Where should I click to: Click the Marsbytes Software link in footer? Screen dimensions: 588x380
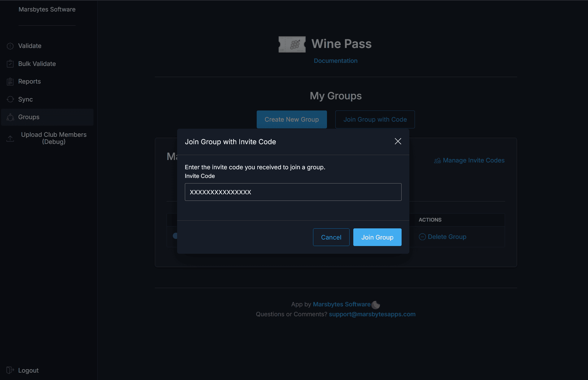pos(342,304)
